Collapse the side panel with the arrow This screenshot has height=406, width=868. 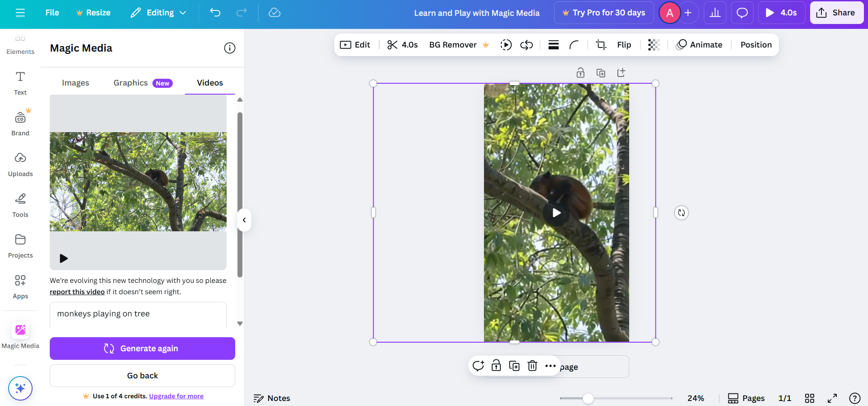tap(244, 220)
